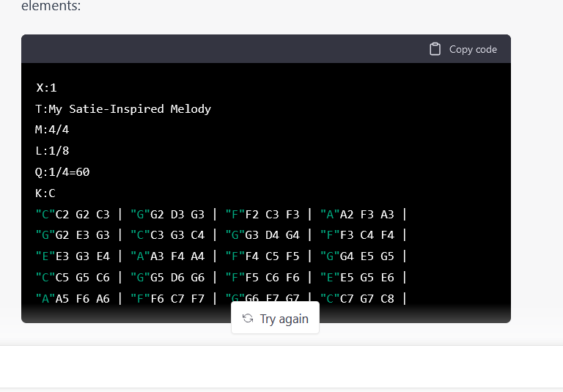Viewport: 563px width, 392px height.
Task: Click the measure "G5 D6 G6"
Action: coord(177,278)
